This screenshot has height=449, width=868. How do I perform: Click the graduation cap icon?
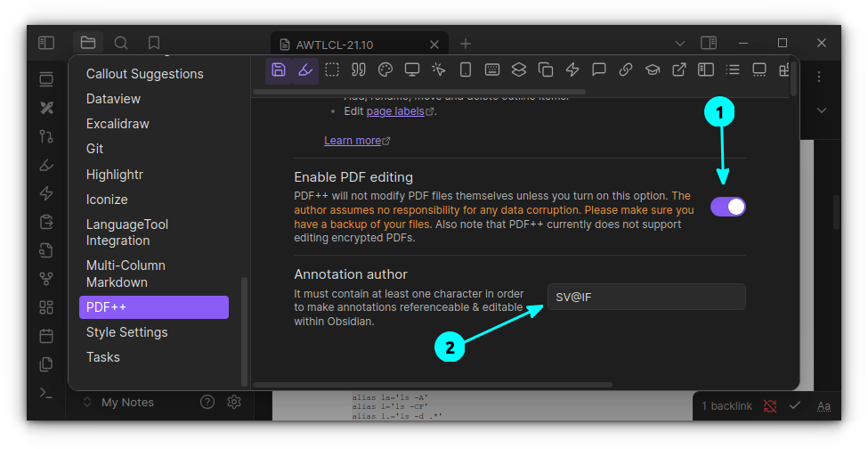[x=653, y=69]
